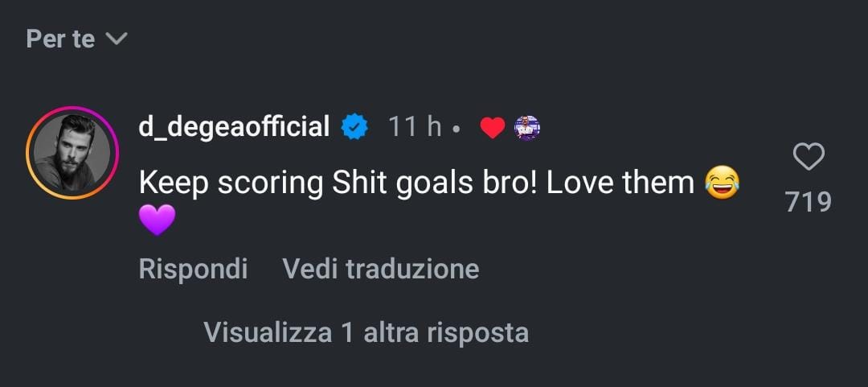Click the crying-laughing emoji in the comment
Viewport: 868px width, 387px height.
(721, 183)
